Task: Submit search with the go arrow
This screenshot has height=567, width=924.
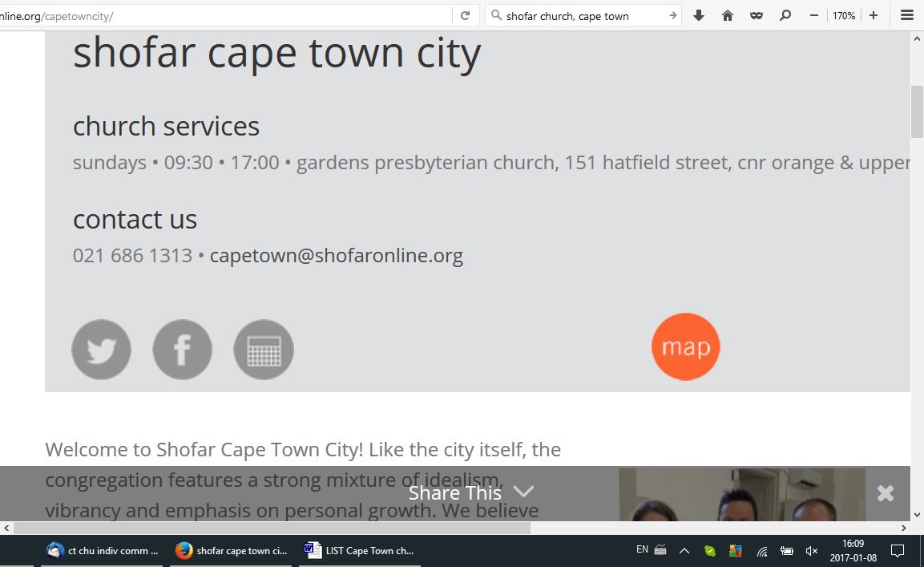Action: click(672, 16)
